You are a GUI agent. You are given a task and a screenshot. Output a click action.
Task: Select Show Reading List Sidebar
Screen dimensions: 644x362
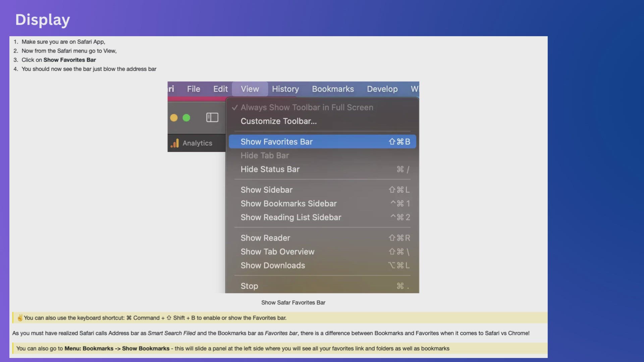click(x=291, y=217)
